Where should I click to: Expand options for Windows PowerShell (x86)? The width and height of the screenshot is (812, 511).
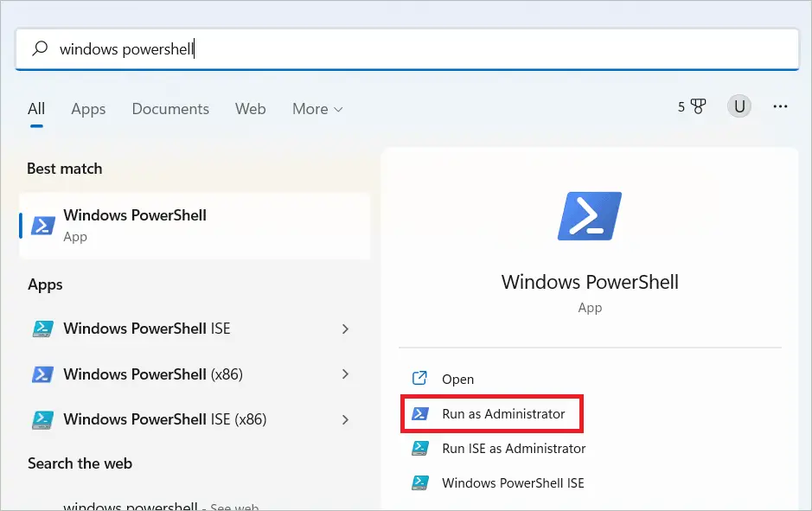tap(345, 374)
